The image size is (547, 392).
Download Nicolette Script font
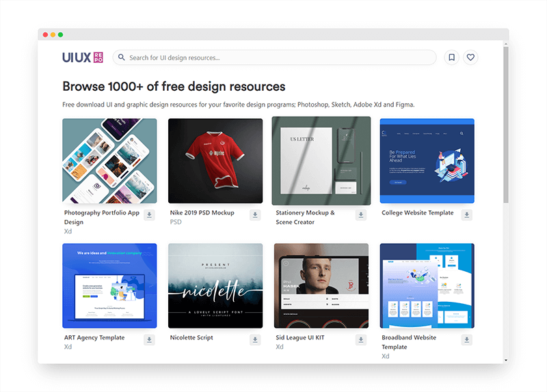pos(255,339)
